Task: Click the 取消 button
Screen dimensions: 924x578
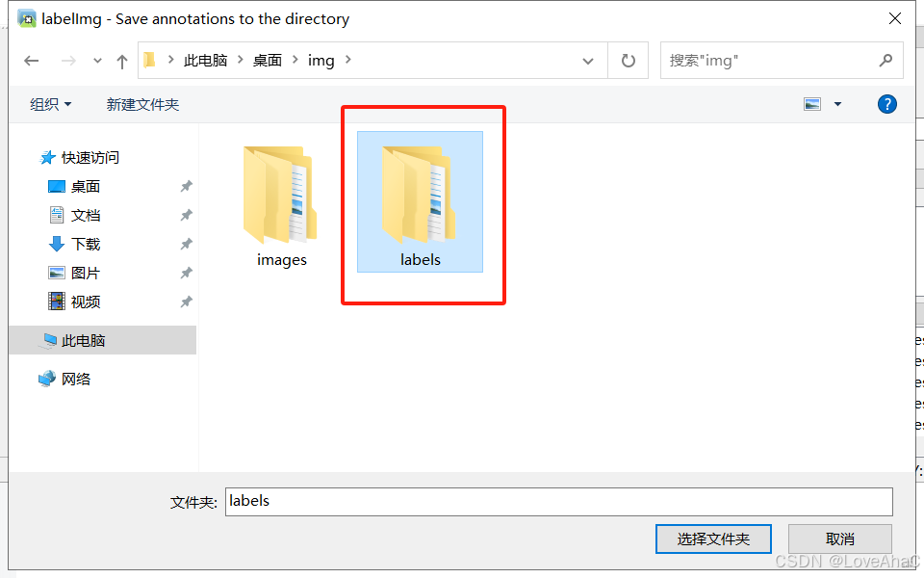Action: coord(840,539)
